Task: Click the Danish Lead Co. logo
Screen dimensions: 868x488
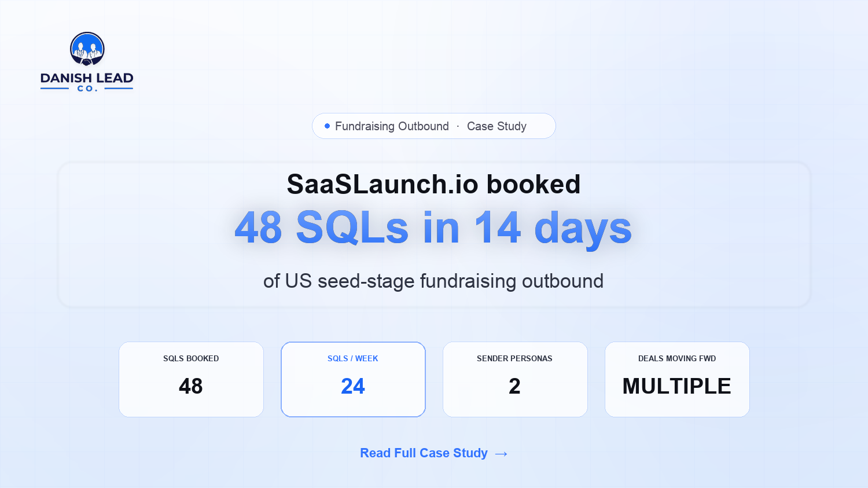Action: pyautogui.click(x=87, y=62)
